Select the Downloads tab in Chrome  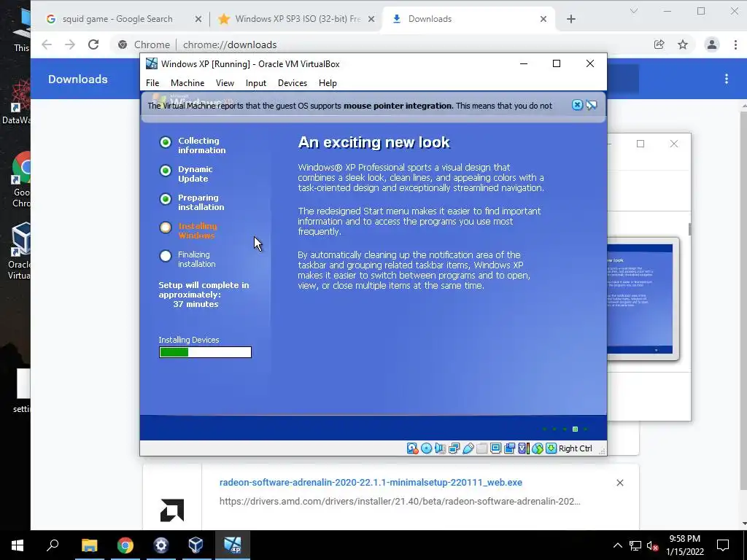pos(468,19)
